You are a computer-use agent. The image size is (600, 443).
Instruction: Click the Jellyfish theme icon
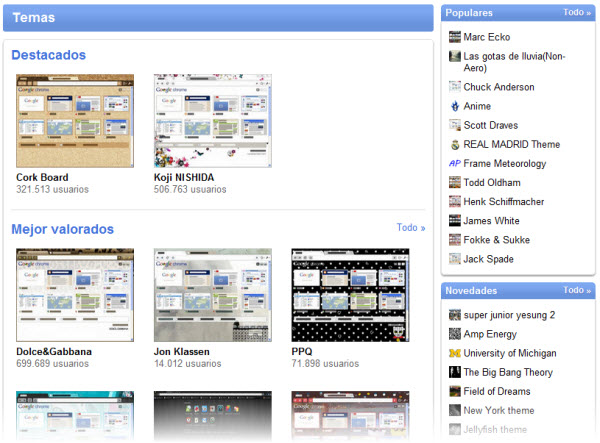pos(455,430)
